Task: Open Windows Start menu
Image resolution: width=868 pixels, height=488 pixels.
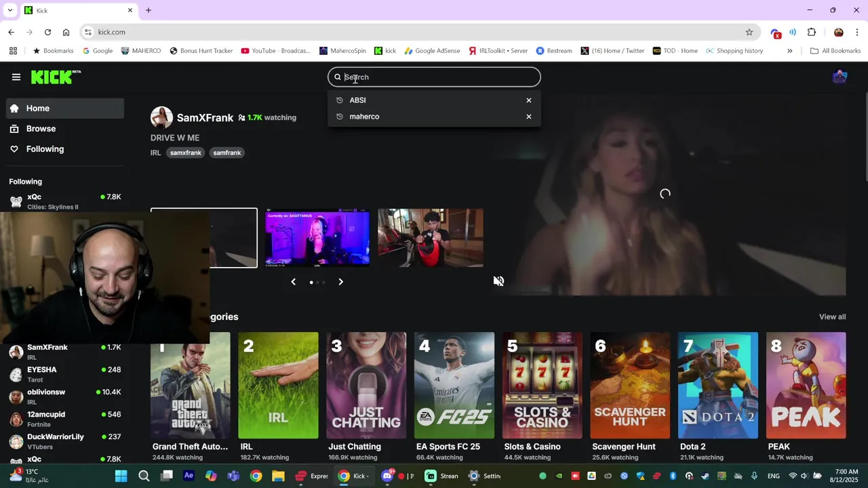Action: pos(121,476)
